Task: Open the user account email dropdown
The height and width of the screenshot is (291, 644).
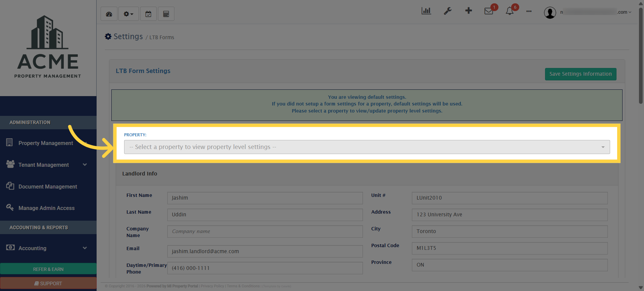Action: tap(596, 12)
